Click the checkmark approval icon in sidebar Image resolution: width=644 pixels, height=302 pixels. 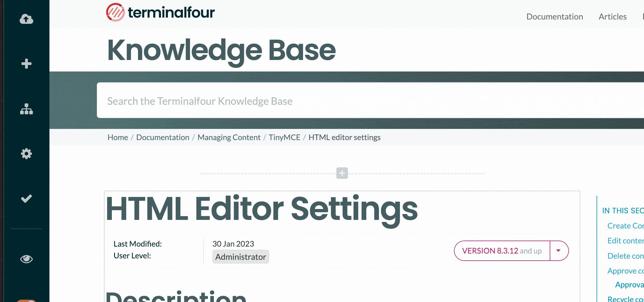pos(26,198)
